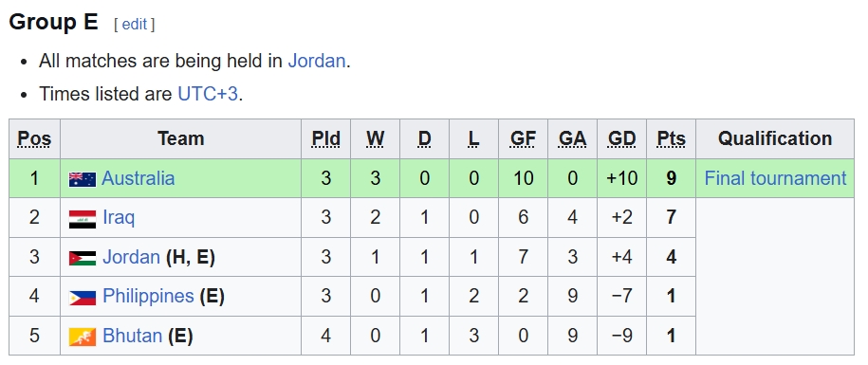Click the Pos column header abbreviation
Viewport: 868px width, 365px height.
click(34, 138)
